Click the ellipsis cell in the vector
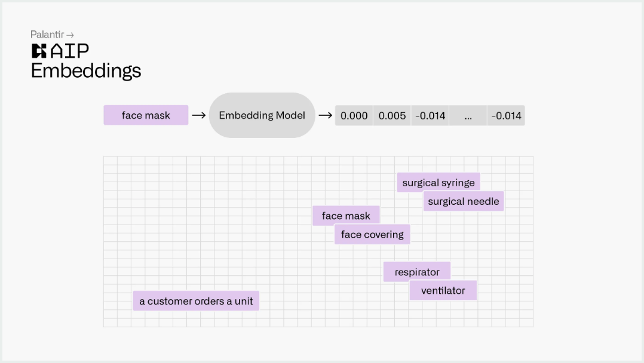Screen dimensions: 644x363 click(x=468, y=116)
